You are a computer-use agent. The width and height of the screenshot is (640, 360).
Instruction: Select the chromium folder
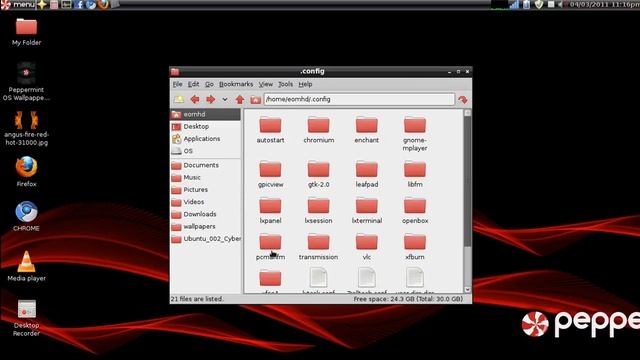(x=318, y=130)
